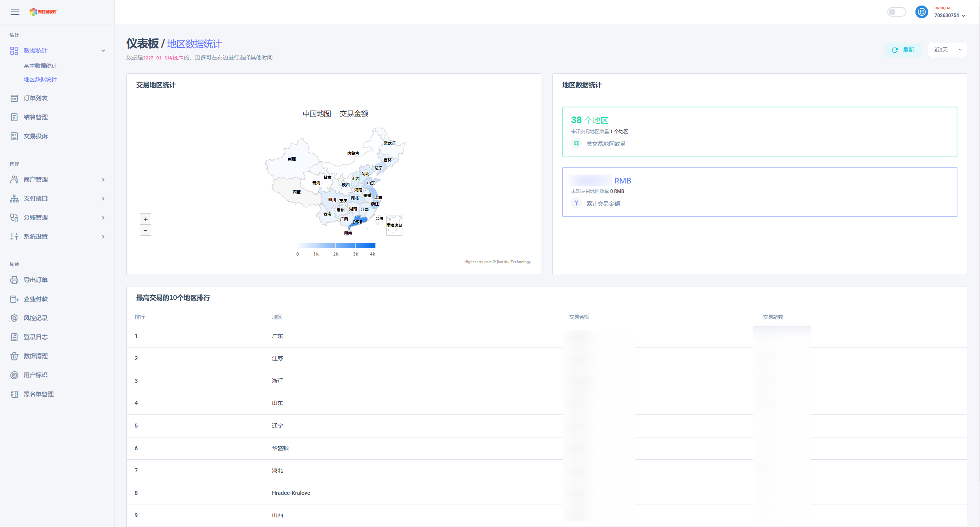
Task: Click the 支付接口 network icon
Action: pos(14,199)
